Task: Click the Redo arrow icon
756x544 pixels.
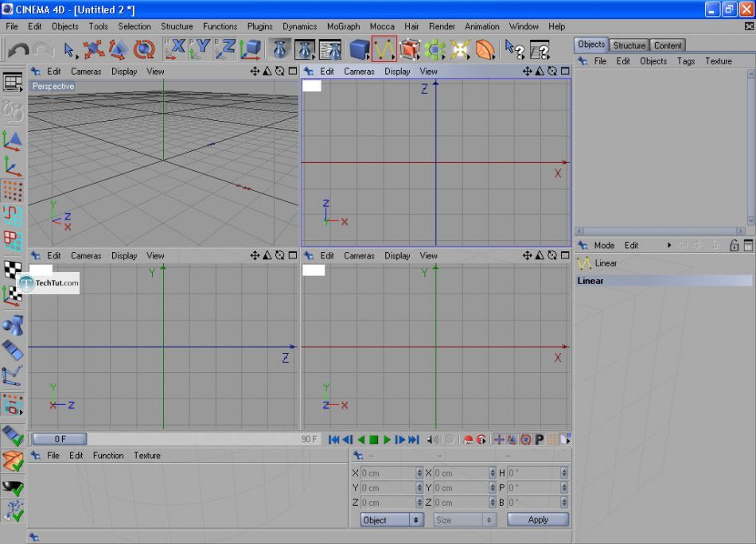Action: 44,49
